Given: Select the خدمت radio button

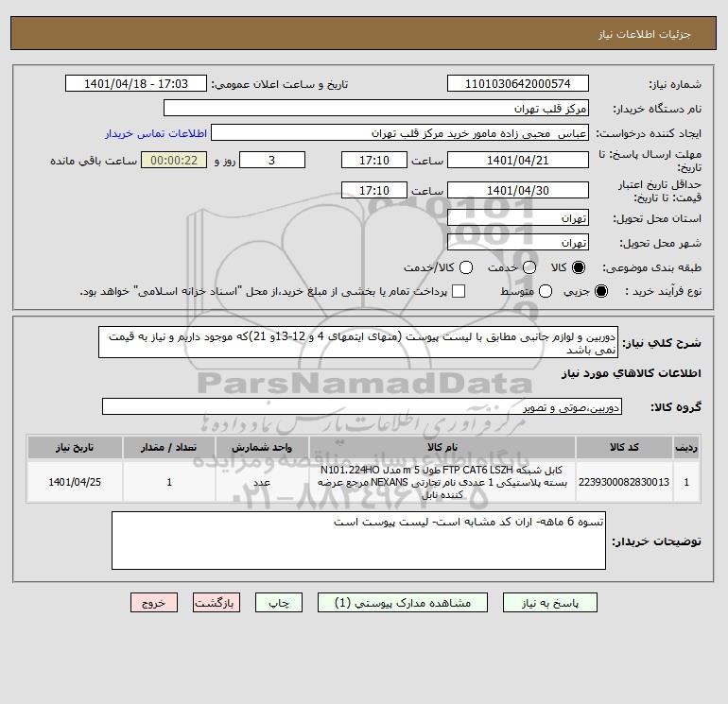Looking at the screenshot, I should pos(529,267).
